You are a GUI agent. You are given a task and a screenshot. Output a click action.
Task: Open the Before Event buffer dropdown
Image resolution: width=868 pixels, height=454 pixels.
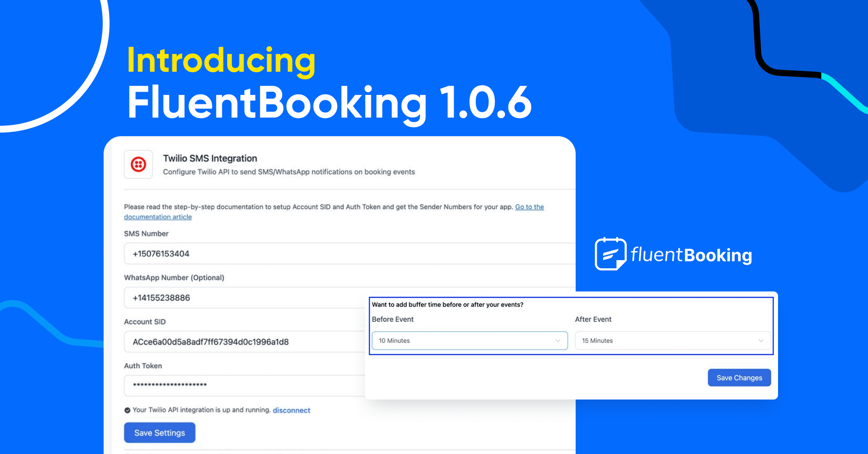(470, 340)
